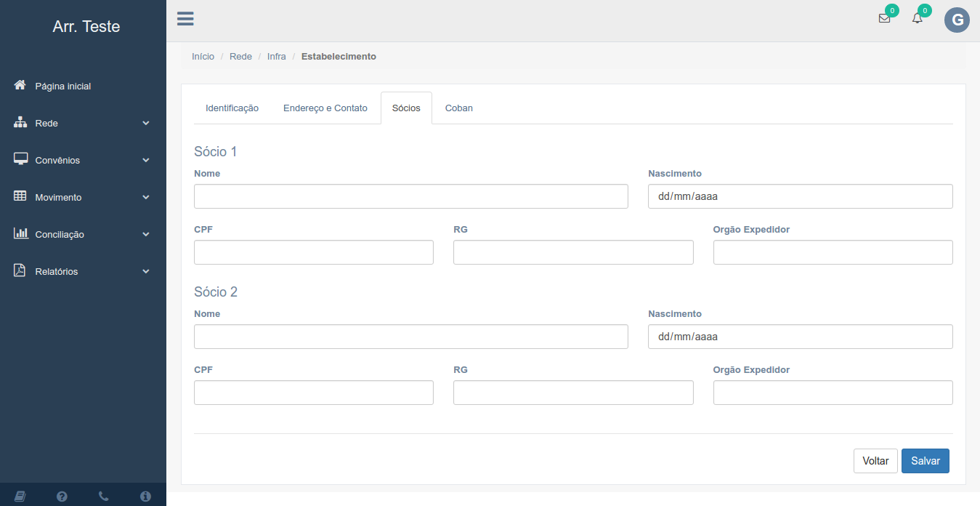The height and width of the screenshot is (506, 980).
Task: Follow the Início breadcrumb link
Action: [203, 57]
